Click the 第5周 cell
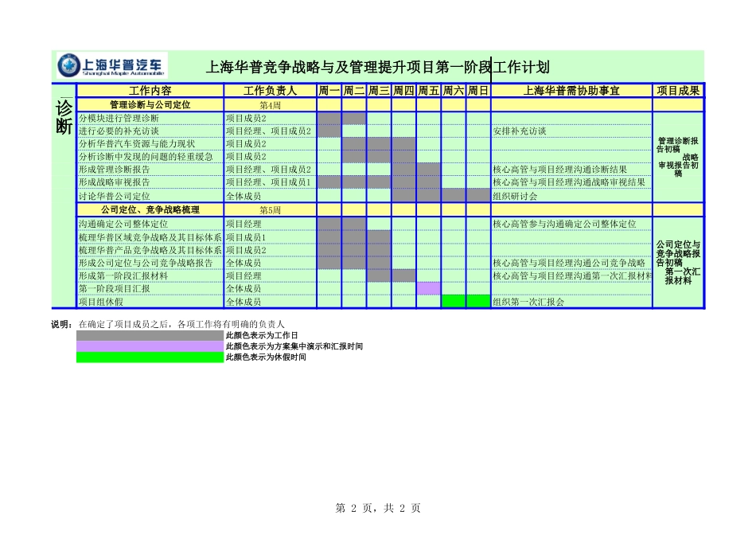 click(270, 210)
